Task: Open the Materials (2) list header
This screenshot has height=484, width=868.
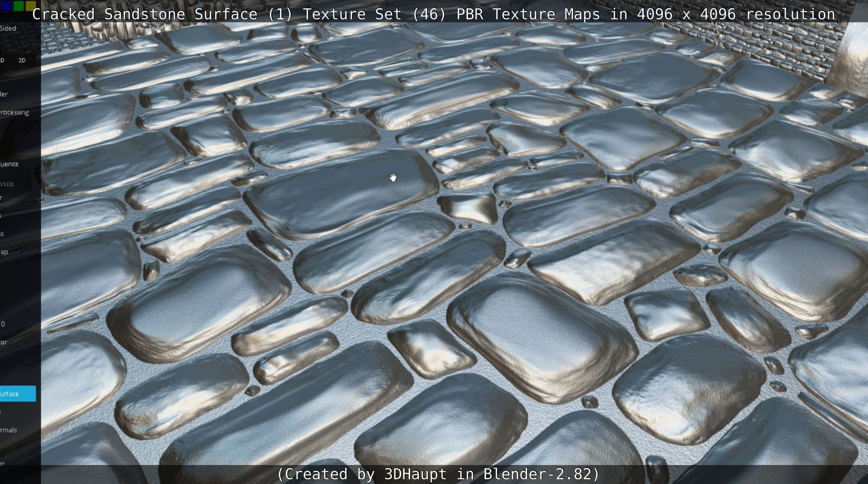Action: click(7, 184)
